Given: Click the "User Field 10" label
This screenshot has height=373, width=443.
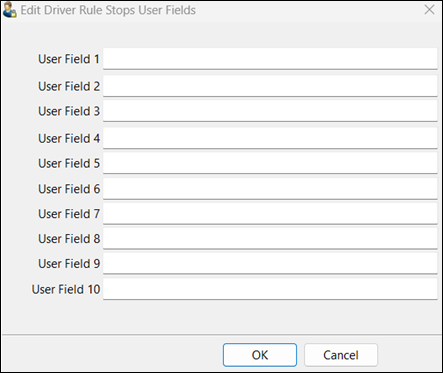Looking at the screenshot, I should (66, 289).
